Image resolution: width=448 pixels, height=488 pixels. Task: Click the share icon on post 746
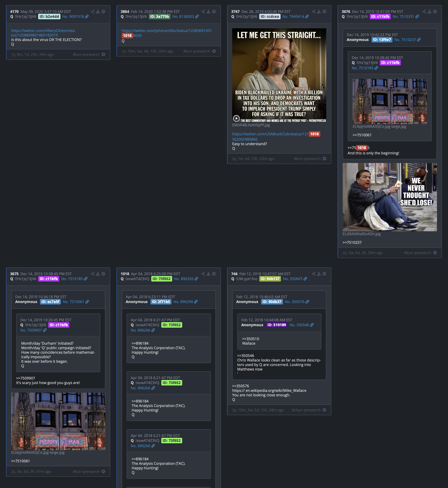[314, 274]
